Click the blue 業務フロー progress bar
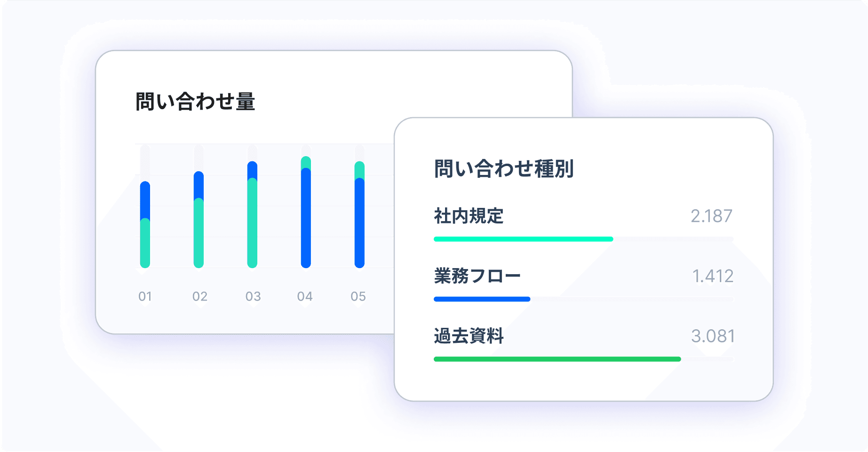Image resolution: width=868 pixels, height=452 pixels. point(482,299)
